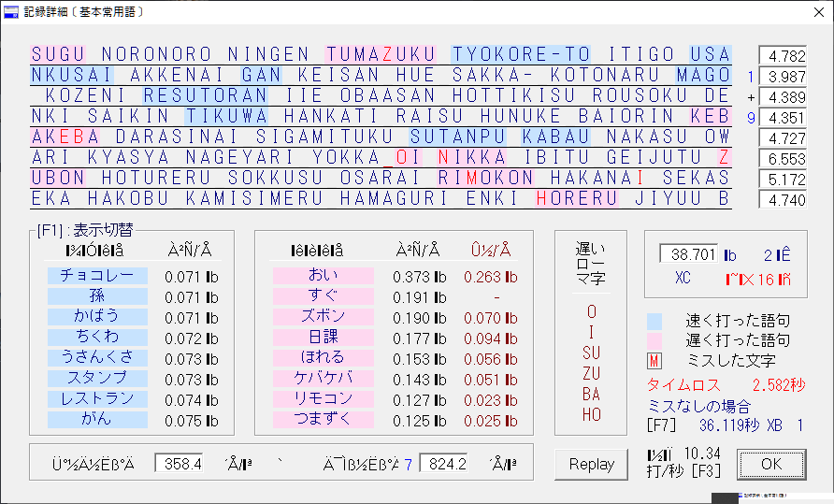Click slow romaji SU

point(592,353)
